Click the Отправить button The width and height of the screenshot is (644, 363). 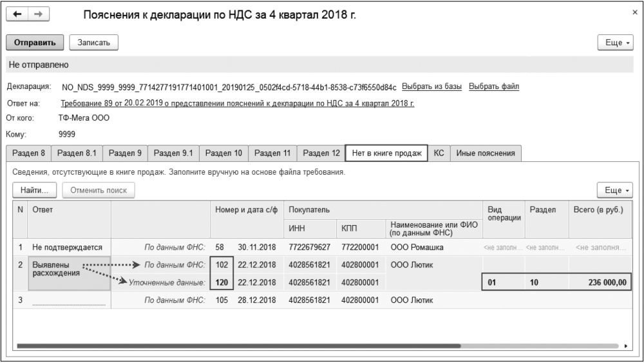tap(35, 43)
